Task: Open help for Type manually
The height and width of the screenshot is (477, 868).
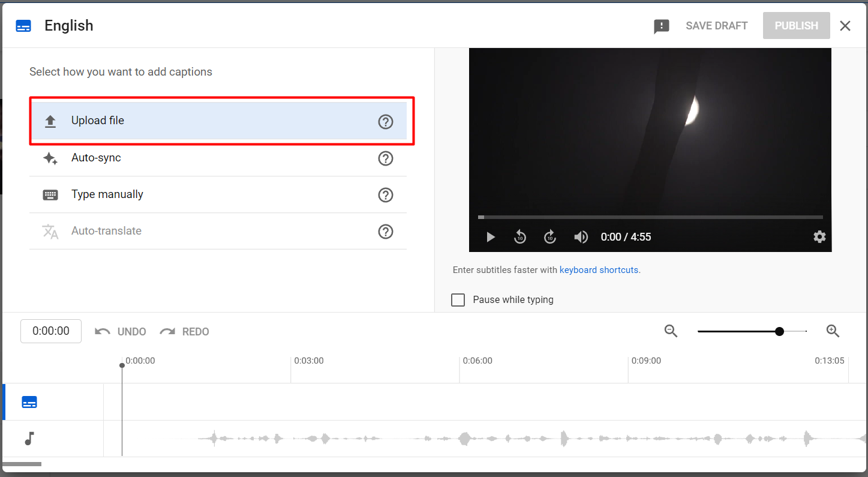Action: coord(386,195)
